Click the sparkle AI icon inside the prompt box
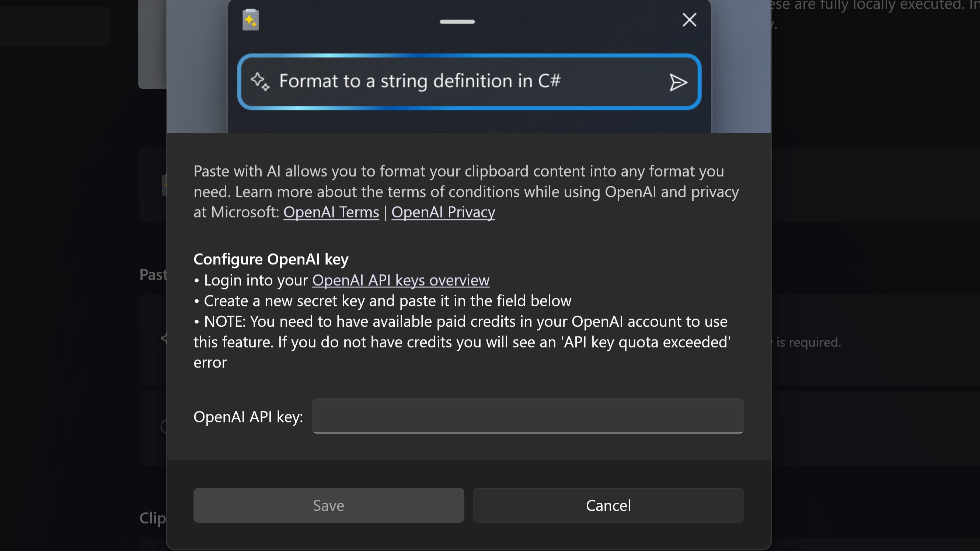The image size is (980, 551). pos(260,81)
